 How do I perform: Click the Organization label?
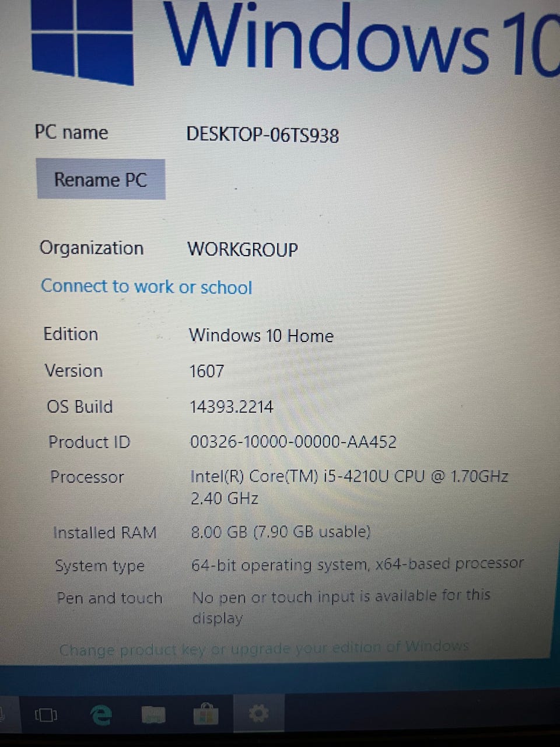coord(92,248)
